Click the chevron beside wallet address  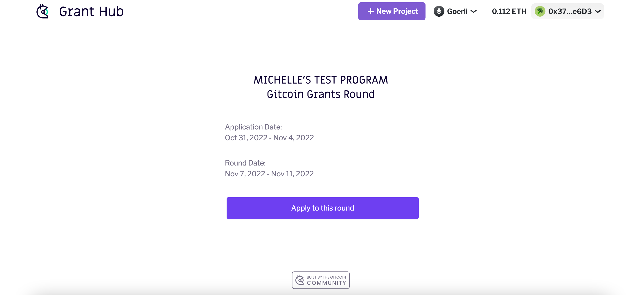598,11
